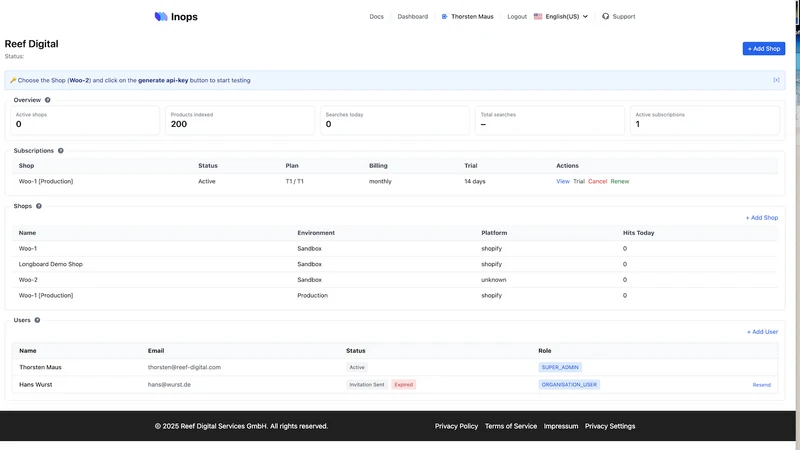Screen dimensions: 800x450
Task: Click the user icon beside Thorsten Maus
Action: 444,16
